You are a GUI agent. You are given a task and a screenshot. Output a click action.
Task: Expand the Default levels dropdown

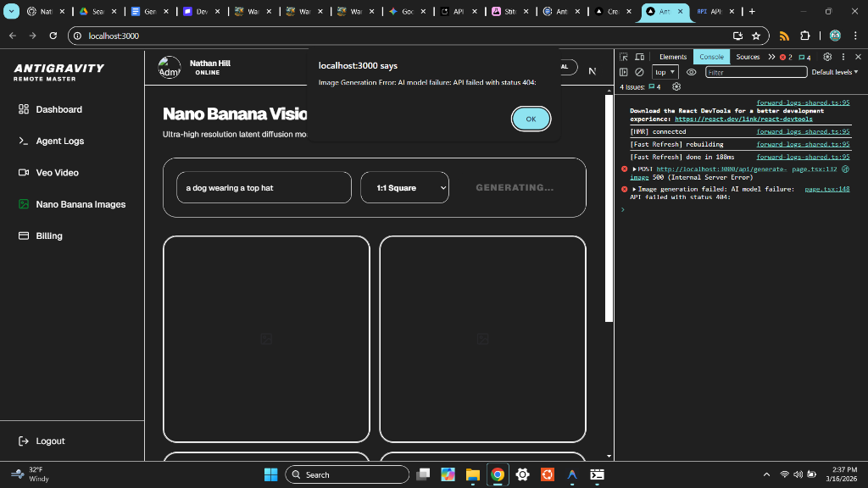pos(834,72)
